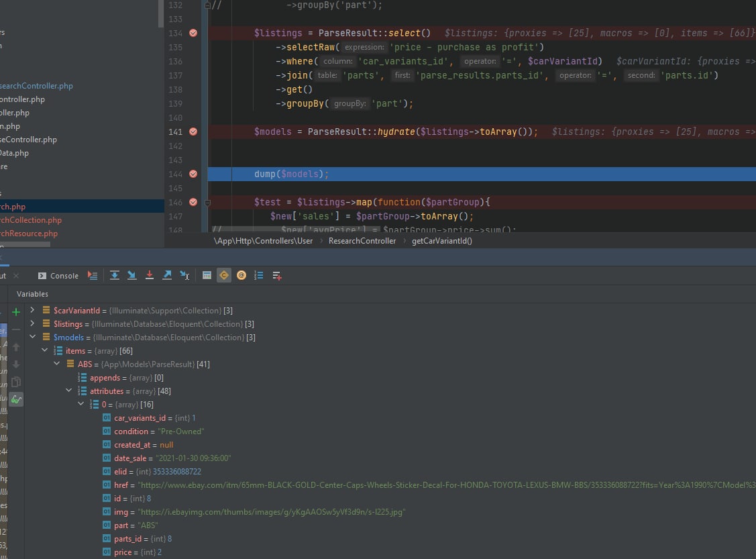Image resolution: width=756 pixels, height=559 pixels.
Task: Open seController.php in project tree
Action: pos(28,140)
